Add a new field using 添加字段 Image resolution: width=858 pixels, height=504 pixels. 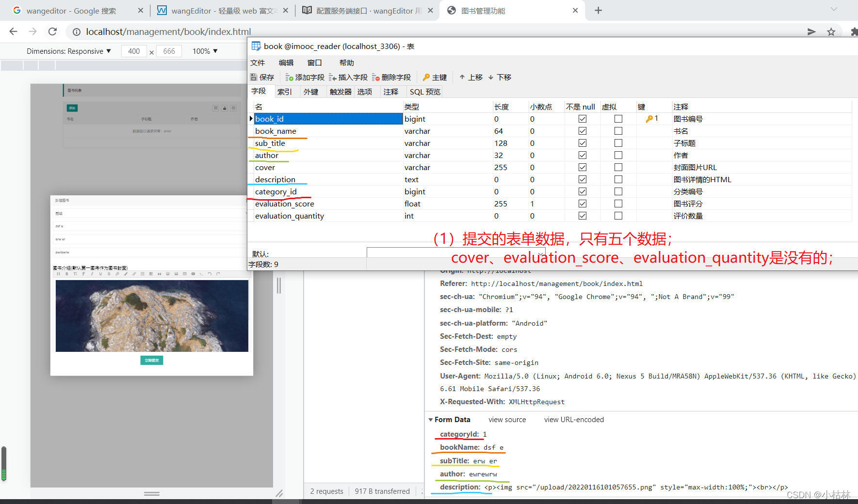pos(305,77)
